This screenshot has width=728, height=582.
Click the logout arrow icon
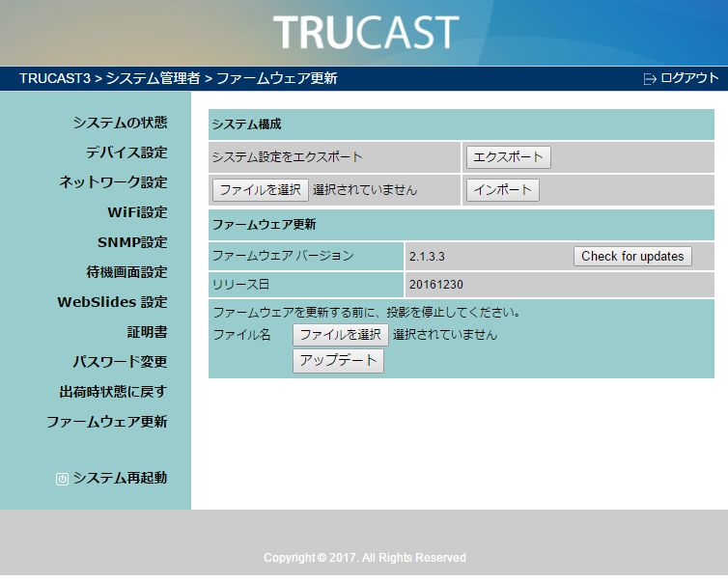pos(650,79)
